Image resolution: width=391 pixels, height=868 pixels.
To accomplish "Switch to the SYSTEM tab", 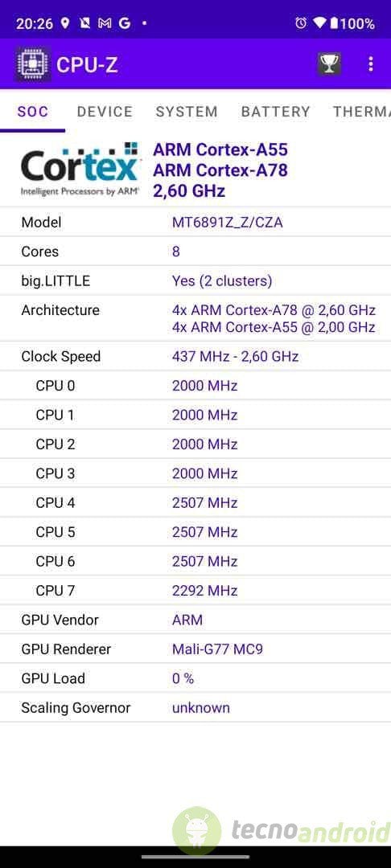I will [187, 111].
